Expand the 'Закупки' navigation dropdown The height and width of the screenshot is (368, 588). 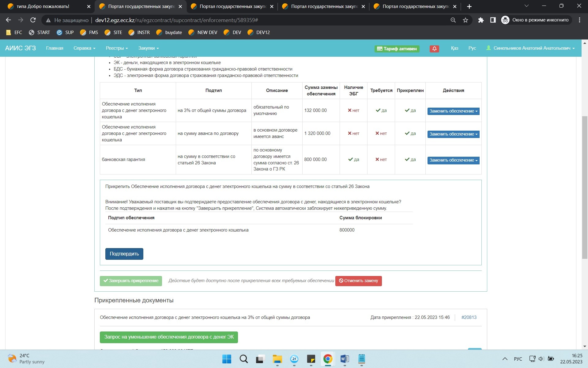tap(148, 48)
